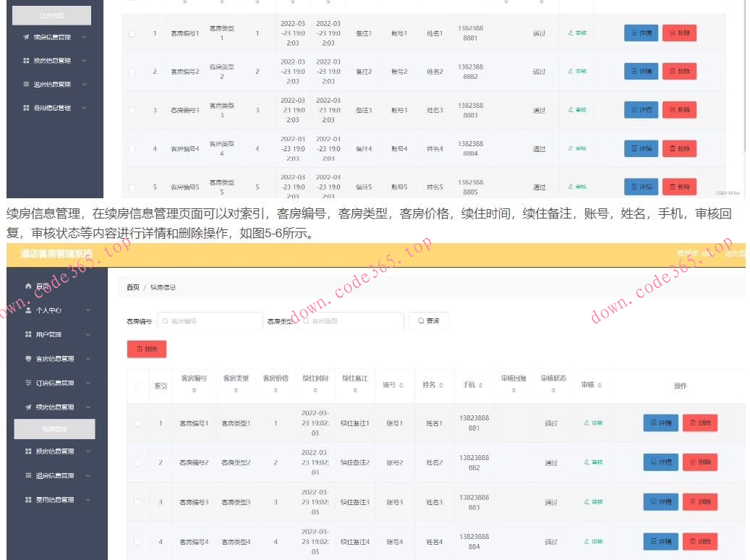Click the red batch 删除 button
This screenshot has width=750, height=560.
(148, 348)
